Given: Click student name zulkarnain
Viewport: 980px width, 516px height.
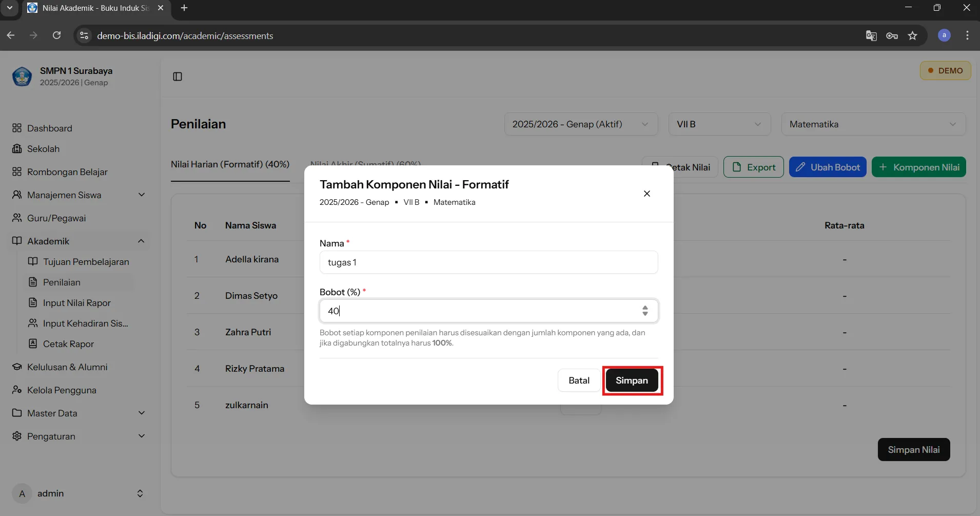Looking at the screenshot, I should (247, 405).
